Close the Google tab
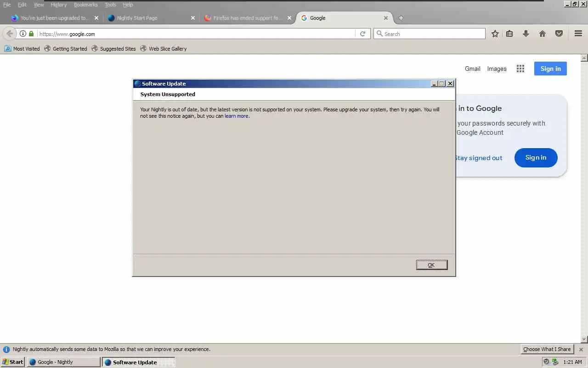Viewport: 588px width, 368px height. pyautogui.click(x=386, y=18)
